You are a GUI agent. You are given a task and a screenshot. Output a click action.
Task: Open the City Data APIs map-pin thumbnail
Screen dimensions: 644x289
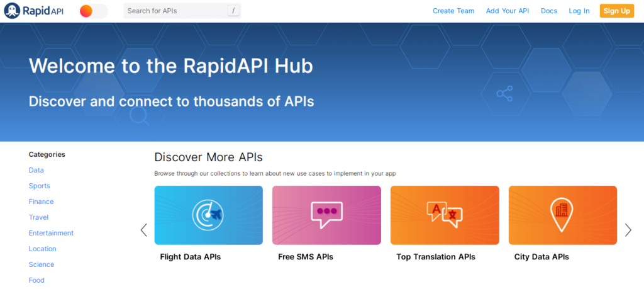tap(563, 215)
